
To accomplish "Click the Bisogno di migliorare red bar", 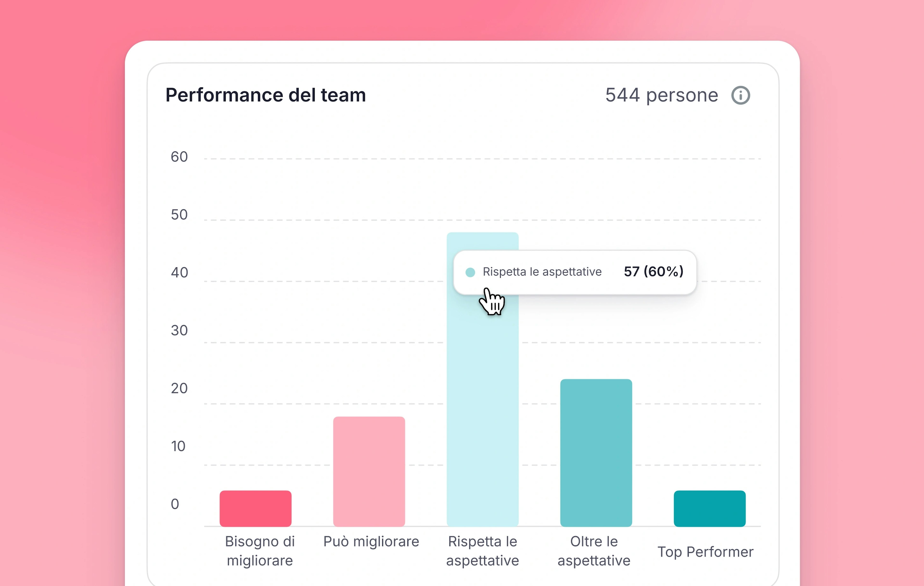I will click(256, 508).
